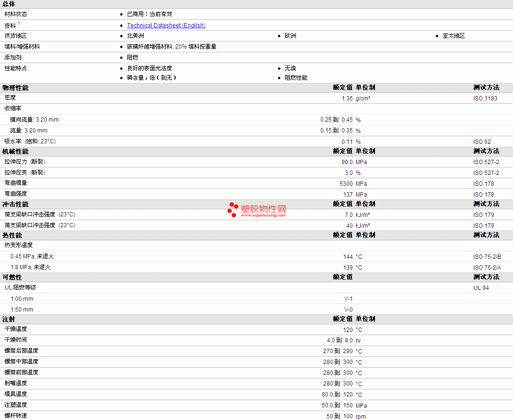Select the drying time 4.0 到 8.0

click(340, 340)
